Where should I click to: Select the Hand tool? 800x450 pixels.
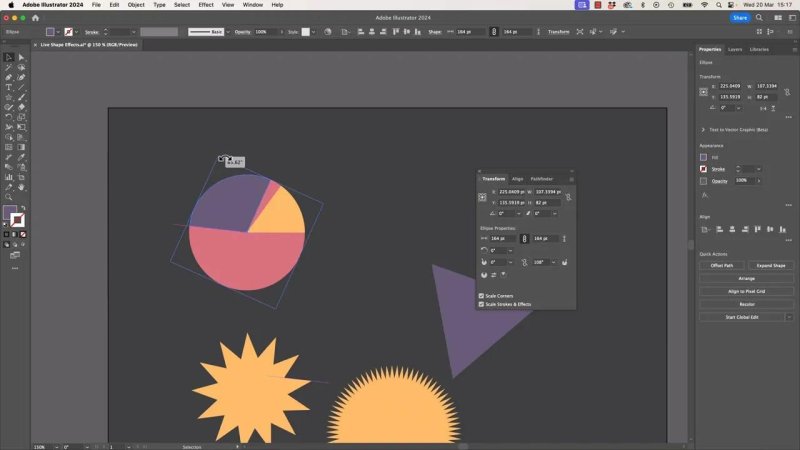(21, 187)
